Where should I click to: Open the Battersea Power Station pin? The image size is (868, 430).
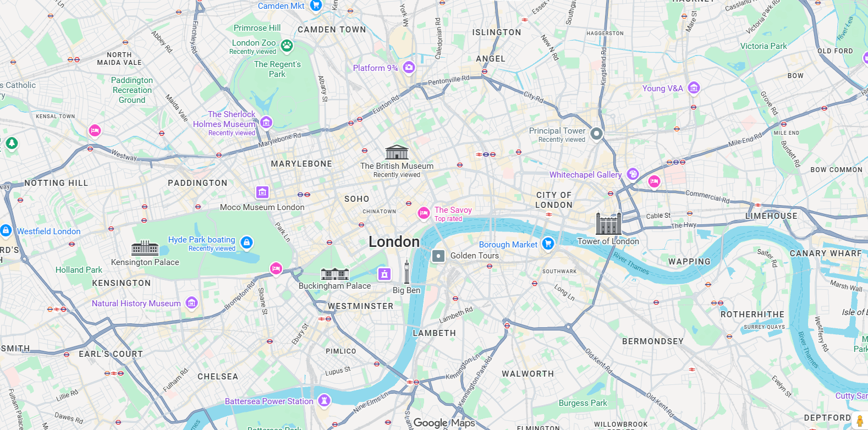point(325,400)
